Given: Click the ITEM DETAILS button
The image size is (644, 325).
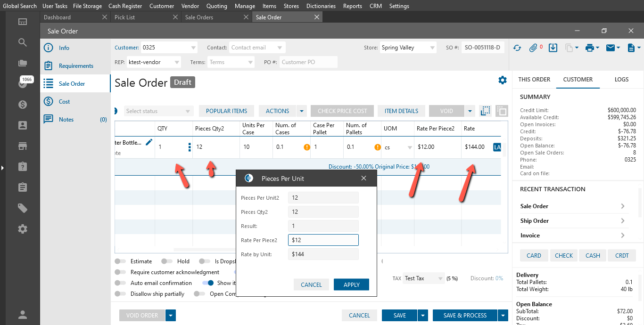Looking at the screenshot, I should [401, 111].
